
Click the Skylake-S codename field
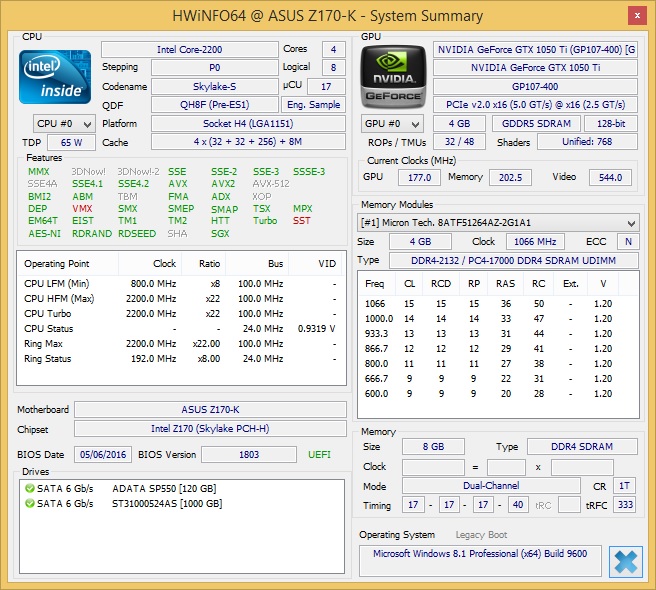tap(215, 87)
